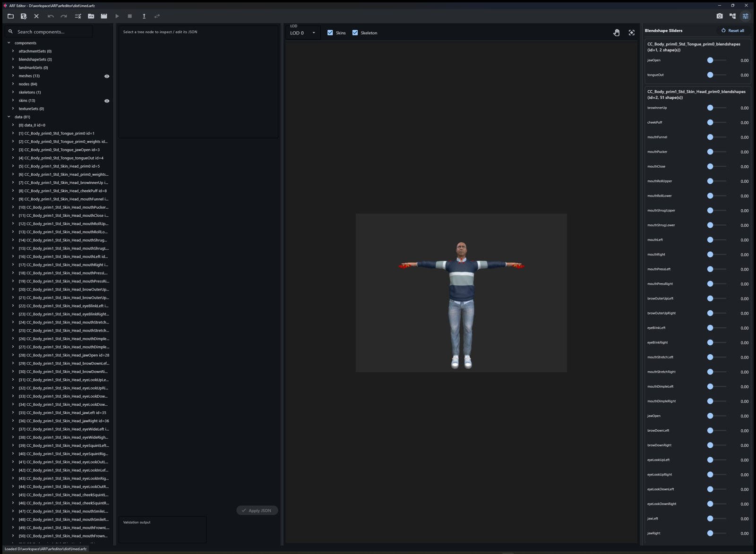Image resolution: width=756 pixels, height=554 pixels.
Task: Click the eyeBlinkLeft slider handle
Action: point(710,328)
